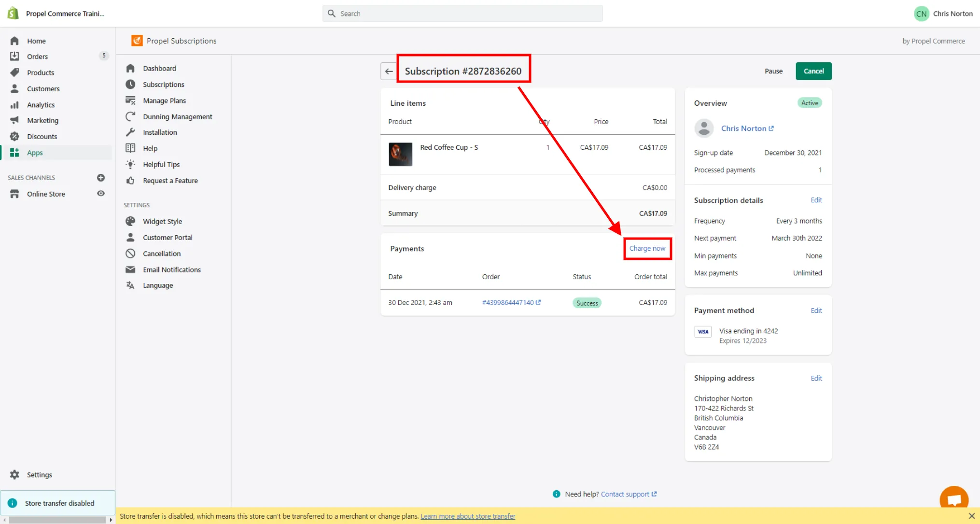The width and height of the screenshot is (980, 524).
Task: Click the CN avatar circle
Action: pyautogui.click(x=921, y=14)
